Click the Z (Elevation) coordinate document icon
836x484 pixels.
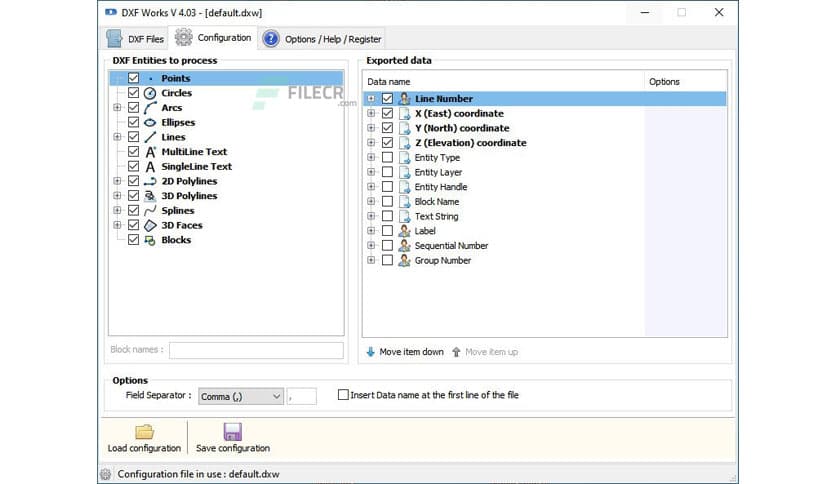click(404, 143)
